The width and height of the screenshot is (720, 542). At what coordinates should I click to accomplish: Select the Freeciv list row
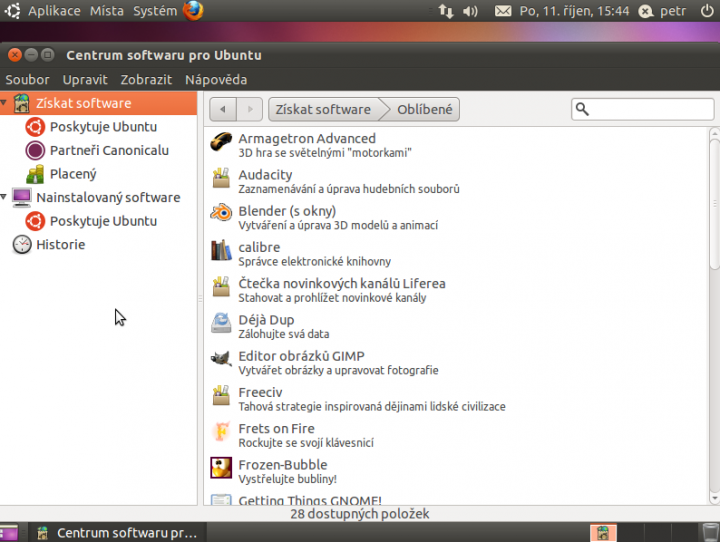coord(456,399)
